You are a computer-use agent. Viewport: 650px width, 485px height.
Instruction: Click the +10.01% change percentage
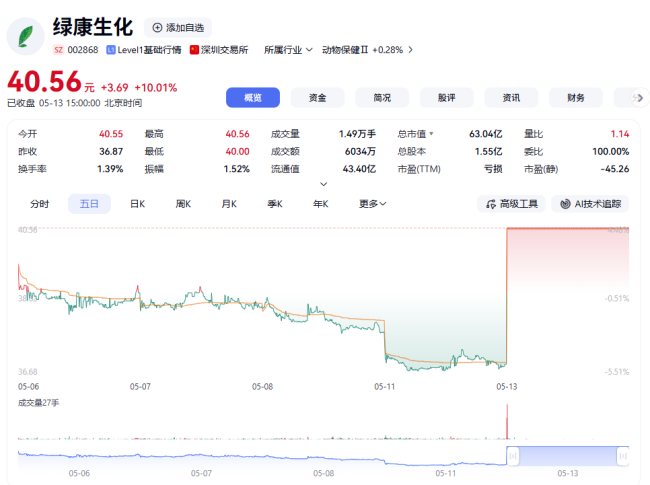click(x=156, y=88)
